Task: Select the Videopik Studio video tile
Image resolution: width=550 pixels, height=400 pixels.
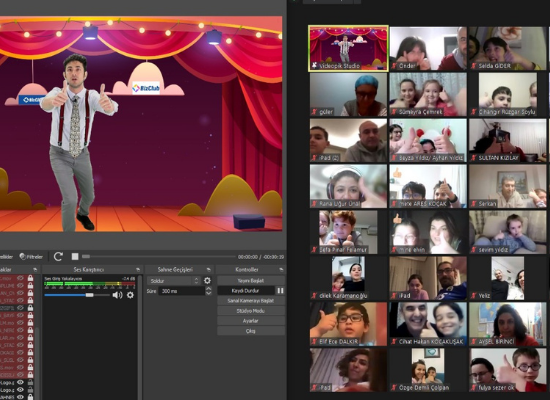Action: pos(348,48)
